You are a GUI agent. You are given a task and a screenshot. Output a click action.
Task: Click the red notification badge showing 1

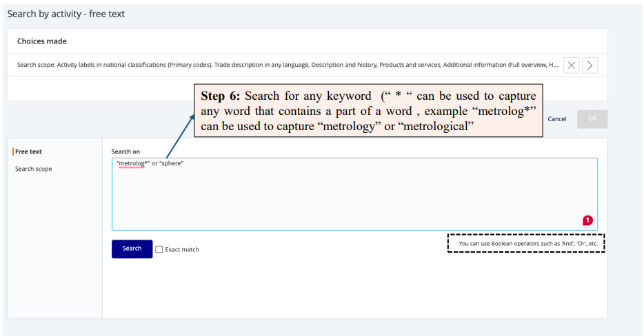click(x=587, y=220)
